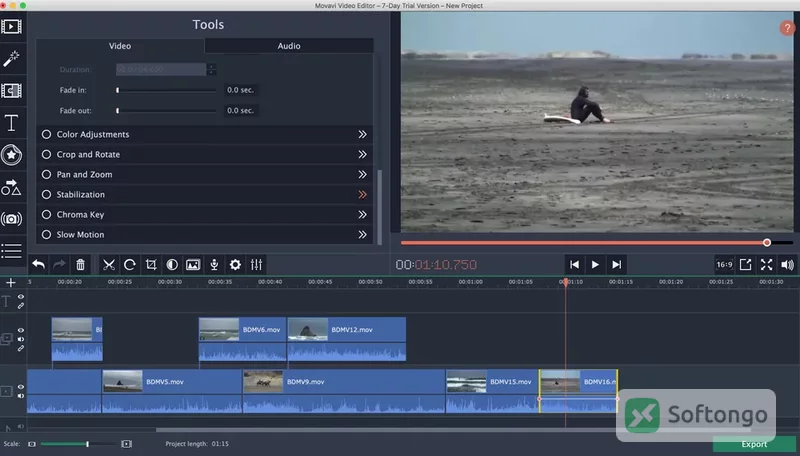This screenshot has height=456, width=800.
Task: Click the Duration stepper arrows
Action: pyautogui.click(x=211, y=69)
